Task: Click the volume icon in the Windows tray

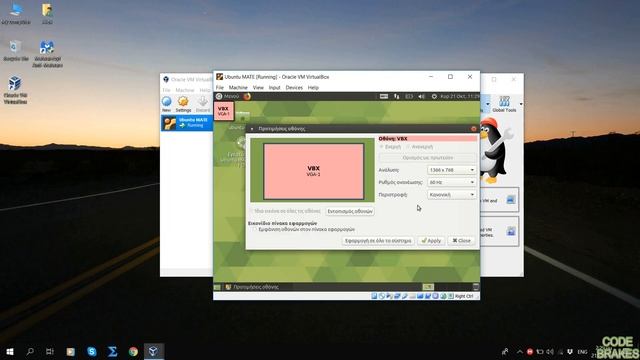Action: (550, 351)
